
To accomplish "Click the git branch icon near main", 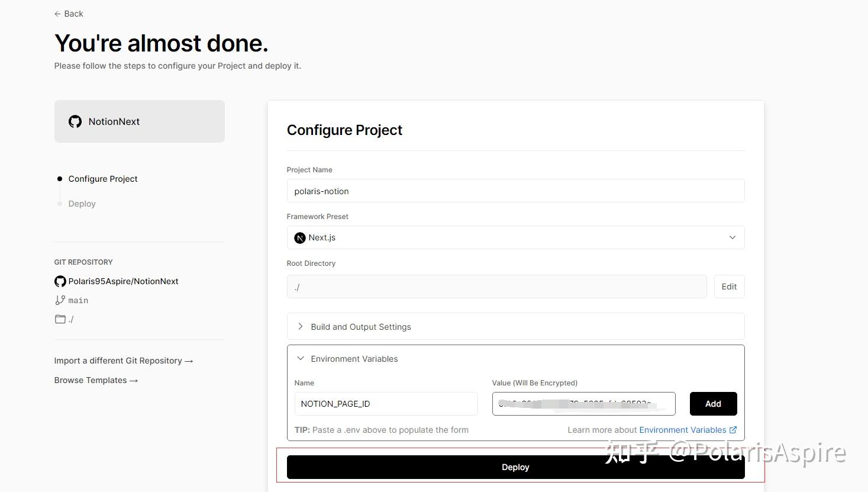I will (x=60, y=300).
